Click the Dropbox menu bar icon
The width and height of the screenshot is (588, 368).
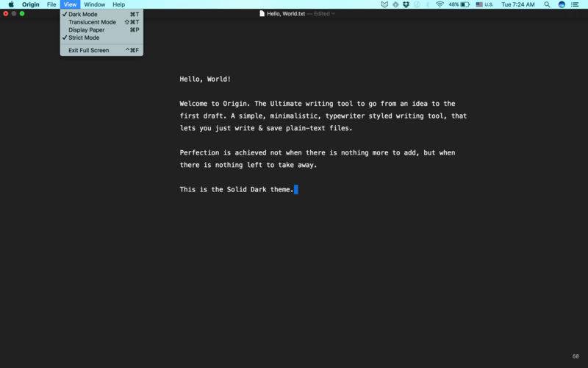pyautogui.click(x=406, y=4)
